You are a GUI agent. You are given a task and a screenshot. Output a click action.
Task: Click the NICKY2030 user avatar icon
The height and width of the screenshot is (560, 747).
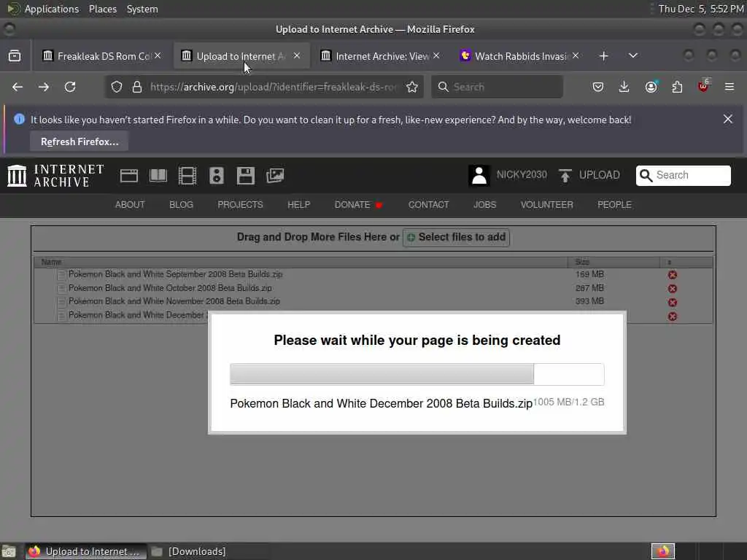tap(479, 175)
